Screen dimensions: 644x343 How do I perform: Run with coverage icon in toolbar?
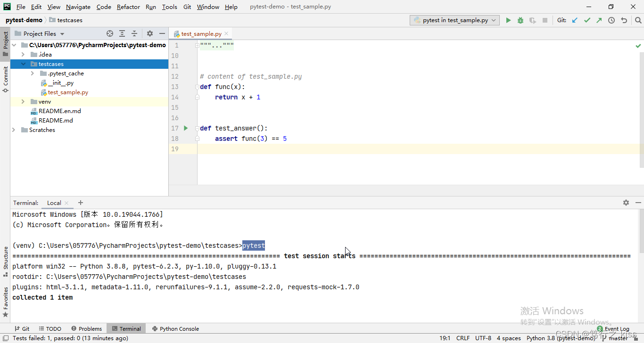533,20
